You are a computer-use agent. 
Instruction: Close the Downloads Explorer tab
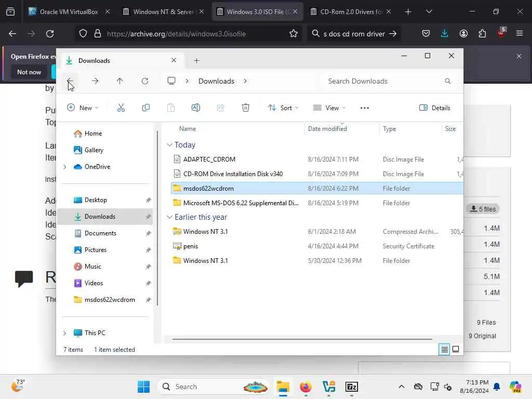(x=174, y=60)
